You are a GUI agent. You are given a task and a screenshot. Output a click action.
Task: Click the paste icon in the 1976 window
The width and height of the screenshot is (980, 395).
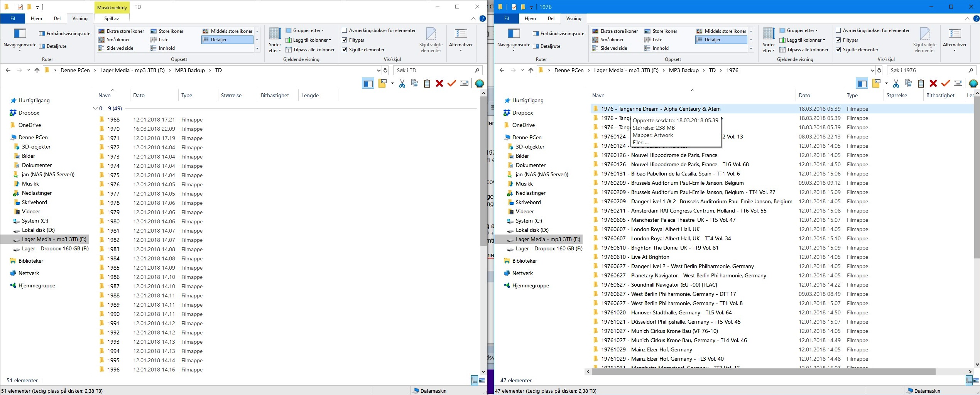921,83
